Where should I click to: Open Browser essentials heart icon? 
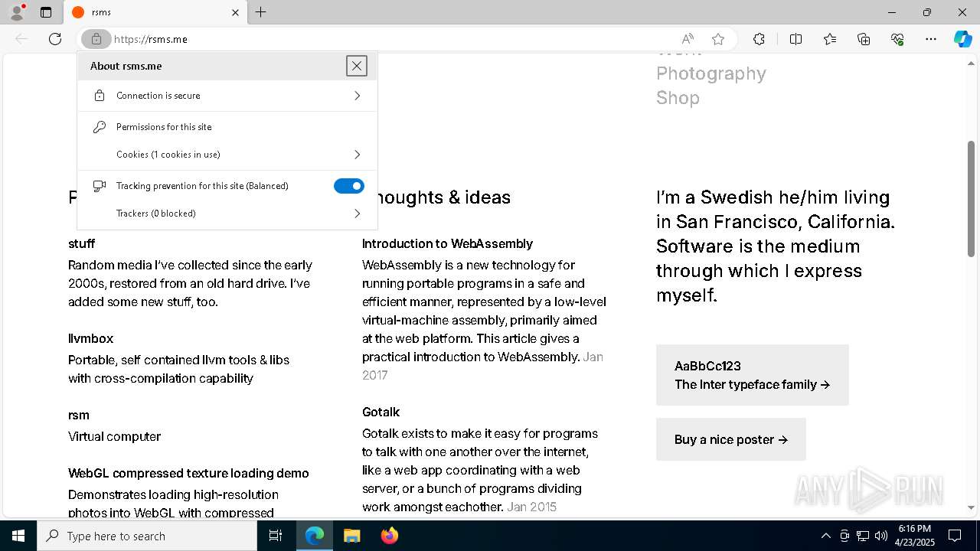point(897,39)
